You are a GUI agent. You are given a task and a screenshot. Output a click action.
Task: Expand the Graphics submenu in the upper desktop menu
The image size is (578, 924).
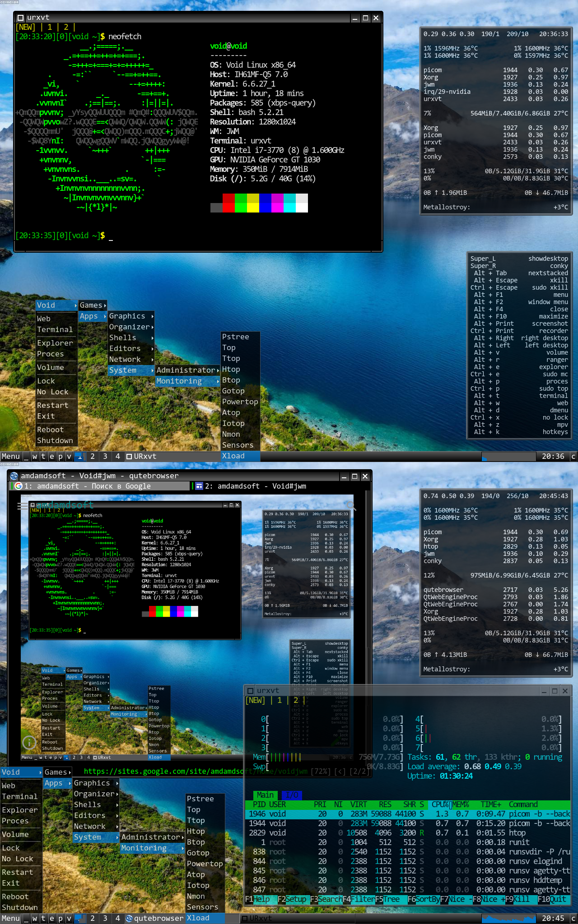(131, 316)
